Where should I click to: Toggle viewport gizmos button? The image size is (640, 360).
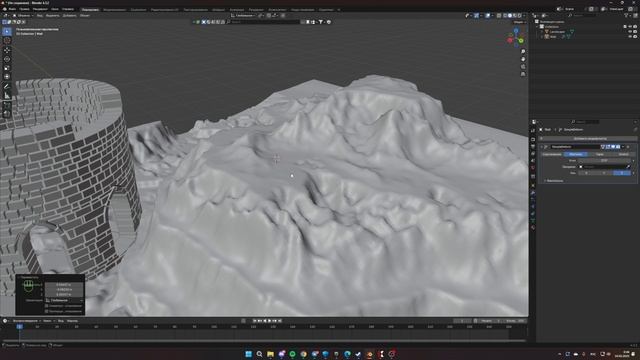coord(476,16)
